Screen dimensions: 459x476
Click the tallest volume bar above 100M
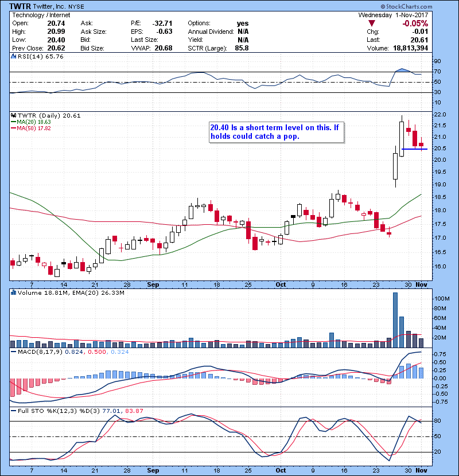point(395,320)
